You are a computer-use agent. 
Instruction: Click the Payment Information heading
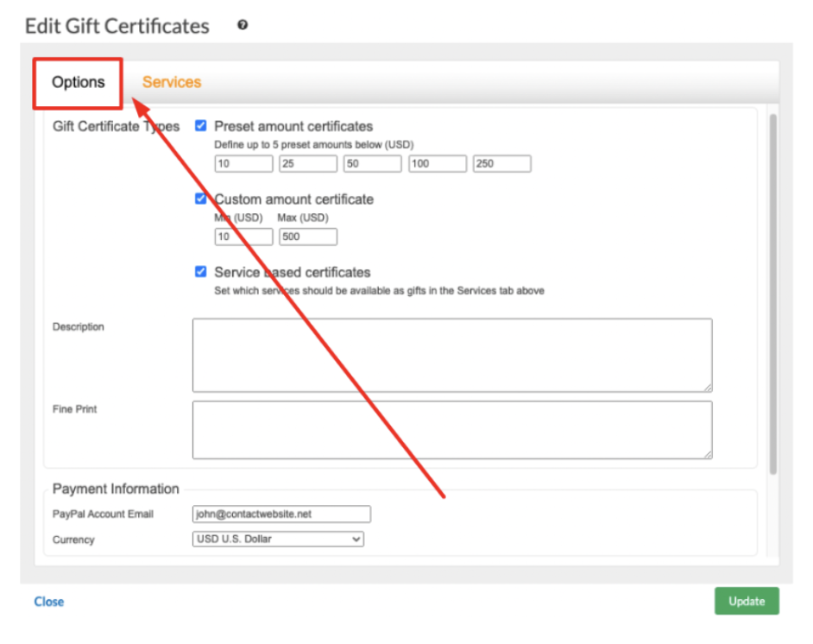(116, 489)
